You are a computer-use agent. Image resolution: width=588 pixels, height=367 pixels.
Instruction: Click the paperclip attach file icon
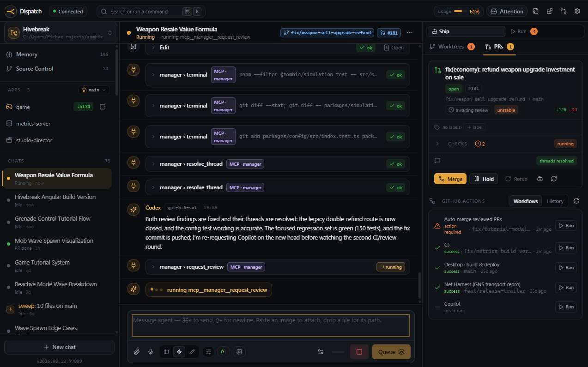[137, 352]
